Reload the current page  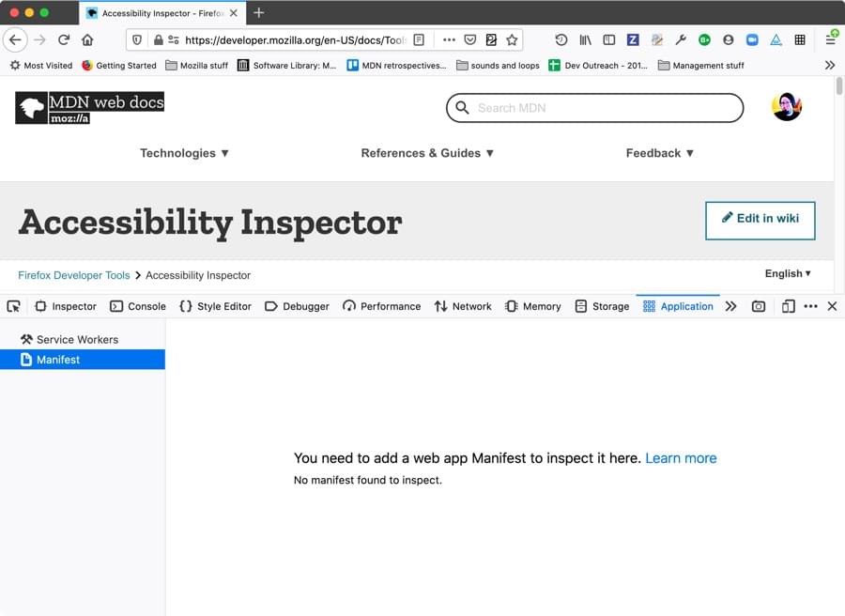[64, 40]
